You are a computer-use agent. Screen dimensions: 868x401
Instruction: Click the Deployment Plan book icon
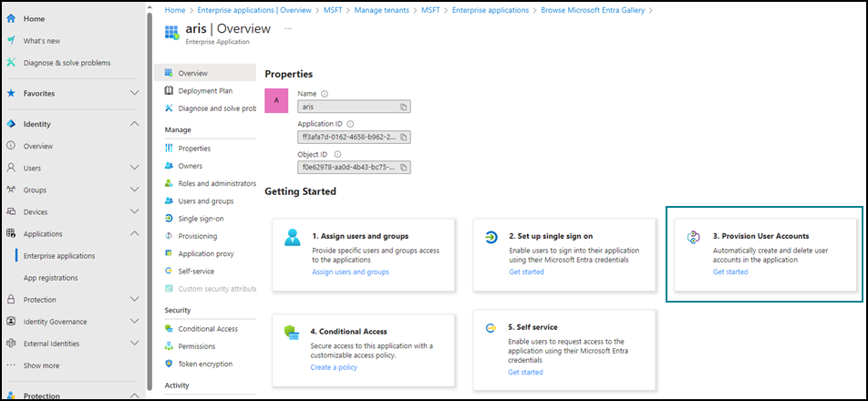tap(169, 91)
